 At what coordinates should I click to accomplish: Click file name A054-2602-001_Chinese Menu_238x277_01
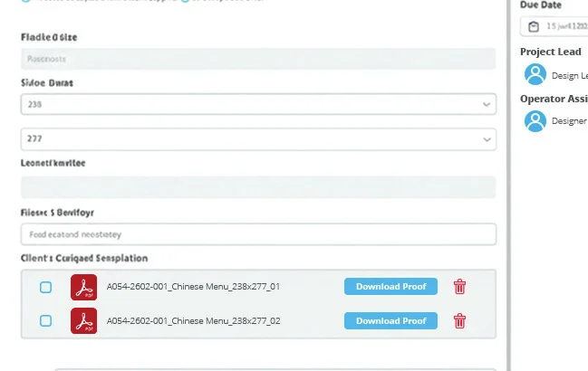click(x=193, y=287)
